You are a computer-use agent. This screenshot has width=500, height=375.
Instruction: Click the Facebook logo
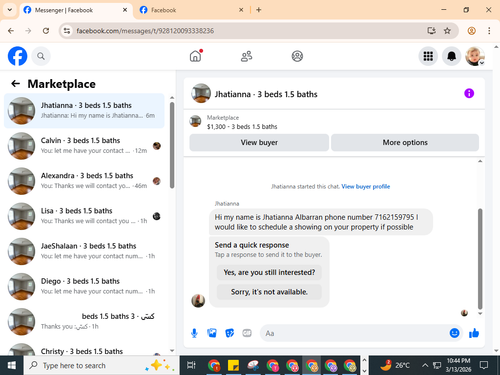17,56
